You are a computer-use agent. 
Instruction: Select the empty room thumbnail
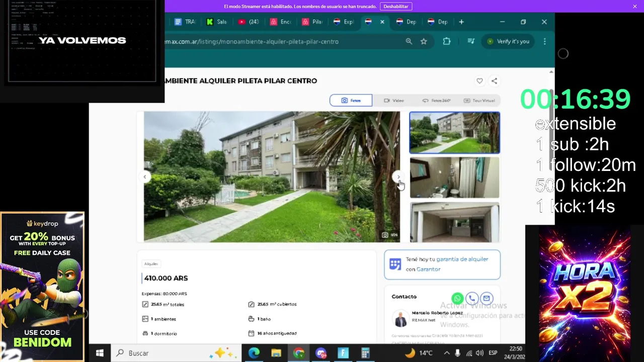[455, 222]
